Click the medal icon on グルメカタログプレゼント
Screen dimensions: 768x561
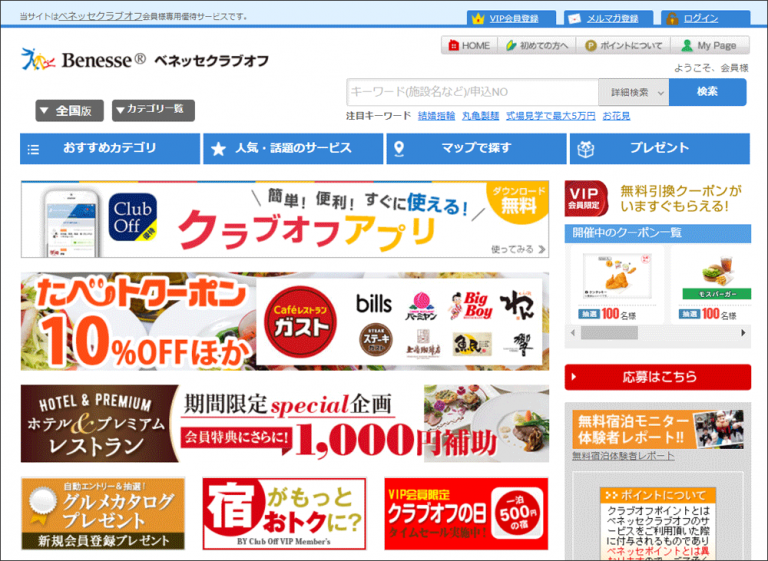[42, 503]
